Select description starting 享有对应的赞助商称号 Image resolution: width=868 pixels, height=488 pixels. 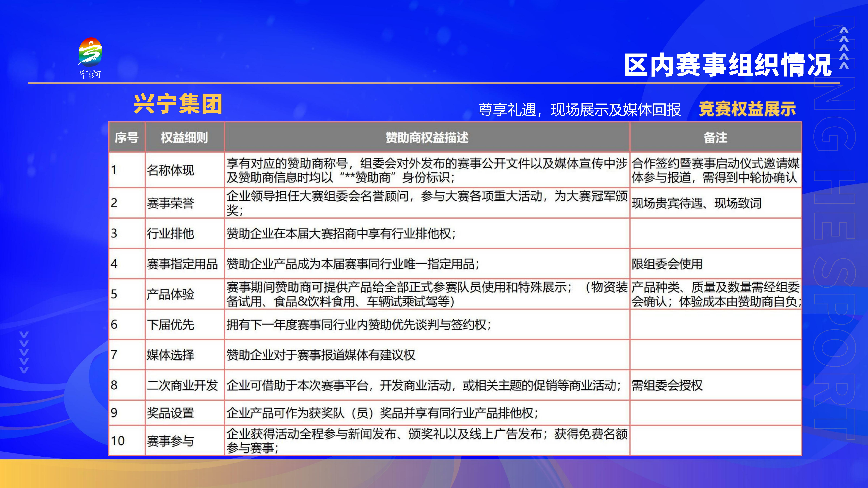point(427,170)
